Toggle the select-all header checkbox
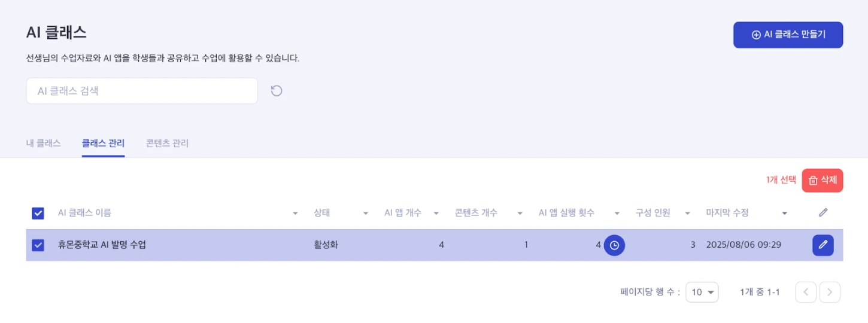868x323 pixels. [38, 213]
